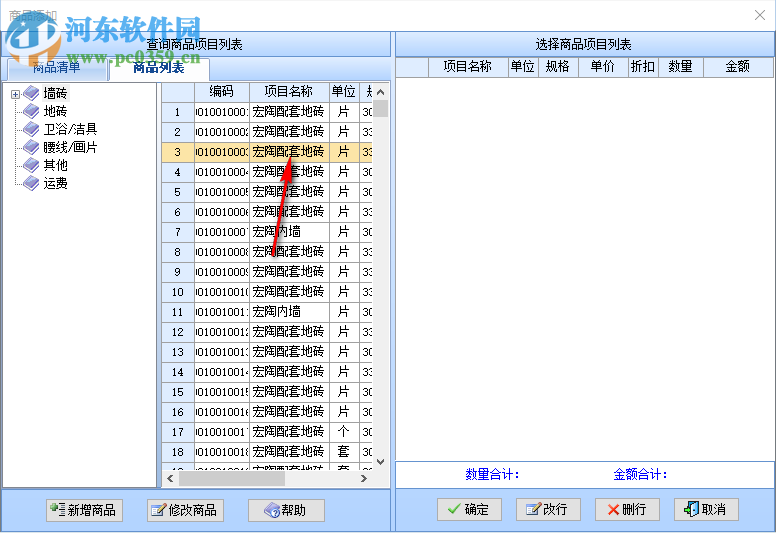Click the 套 unit cell in row 18
776x533 pixels.
tap(344, 451)
